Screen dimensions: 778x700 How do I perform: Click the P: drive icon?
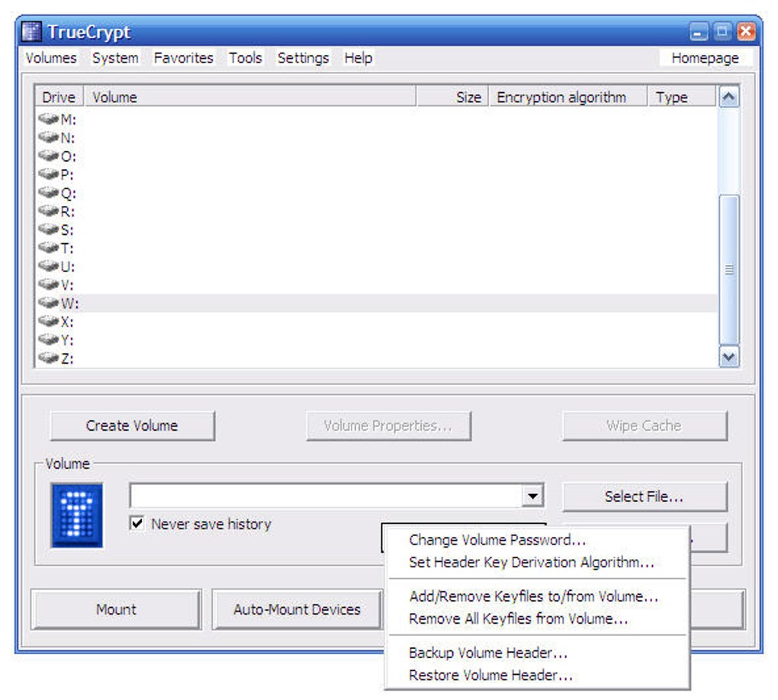(48, 174)
